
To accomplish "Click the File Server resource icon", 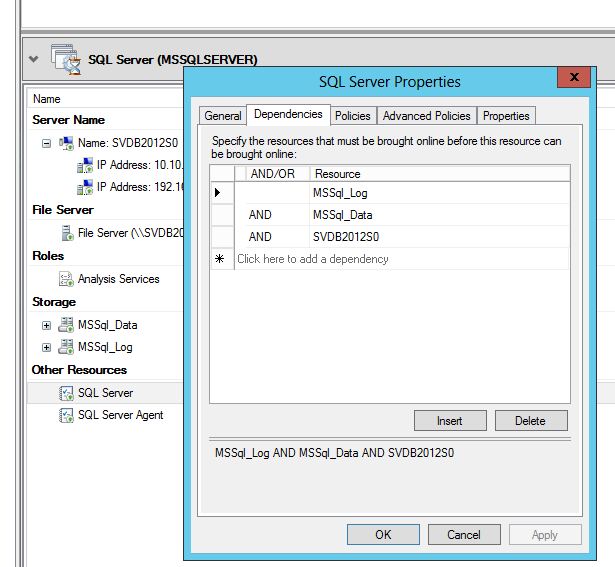I will point(67,233).
